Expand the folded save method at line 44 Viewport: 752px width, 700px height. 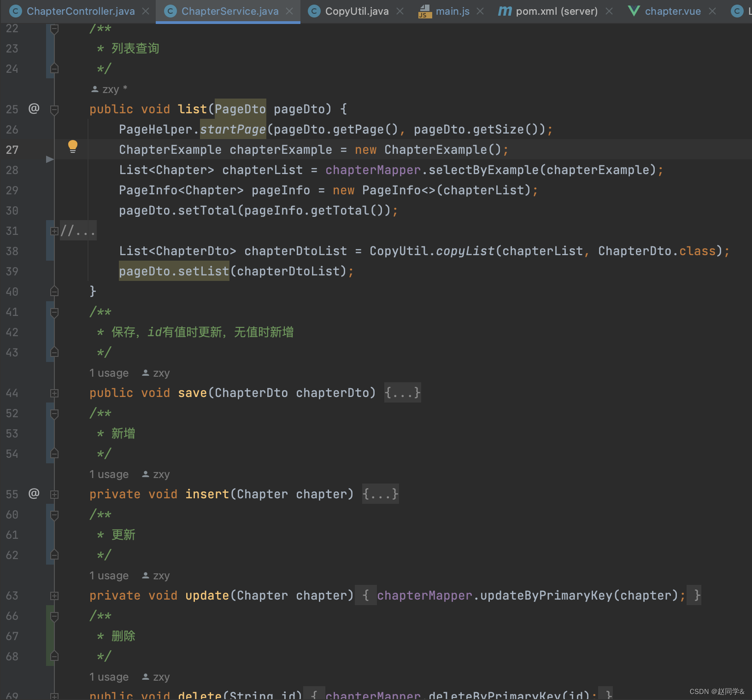click(54, 393)
